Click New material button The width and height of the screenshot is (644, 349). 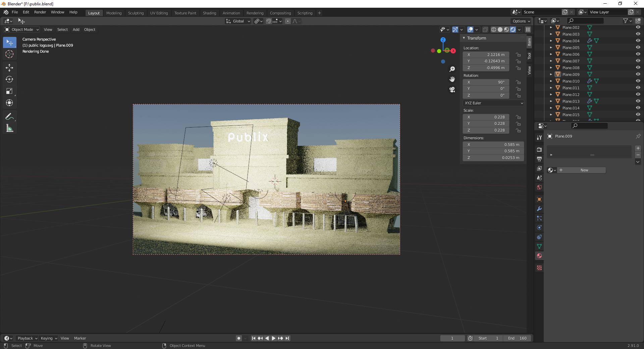(x=581, y=170)
